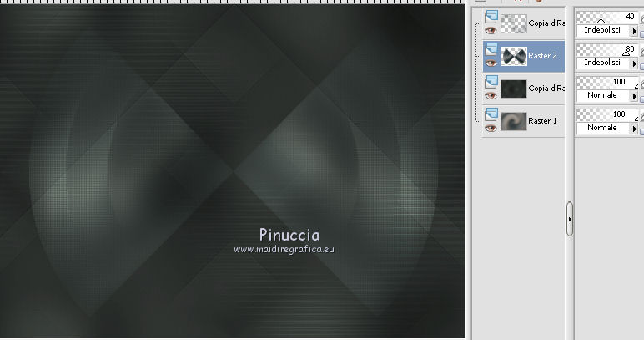Image resolution: width=644 pixels, height=340 pixels.
Task: Select layer name 'Raster 2'
Action: (542, 56)
